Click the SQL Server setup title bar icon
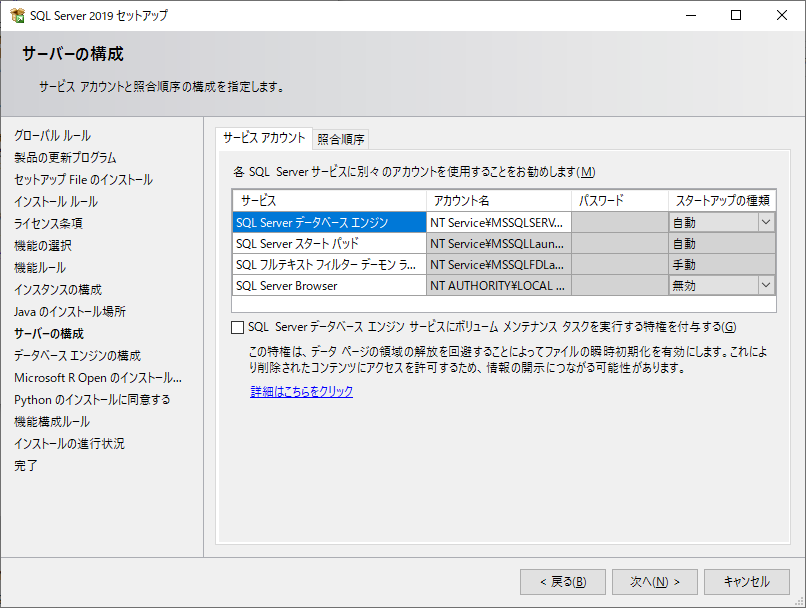 (16, 16)
